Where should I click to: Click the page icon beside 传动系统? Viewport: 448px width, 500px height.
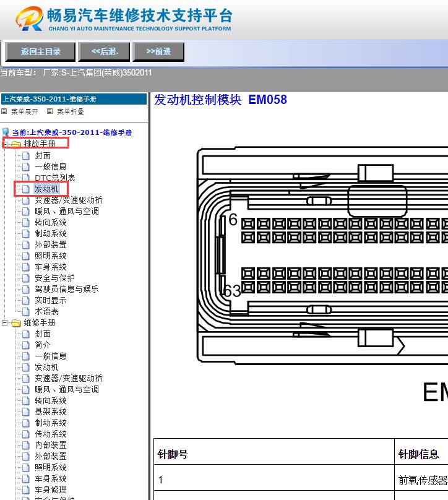pos(26,434)
